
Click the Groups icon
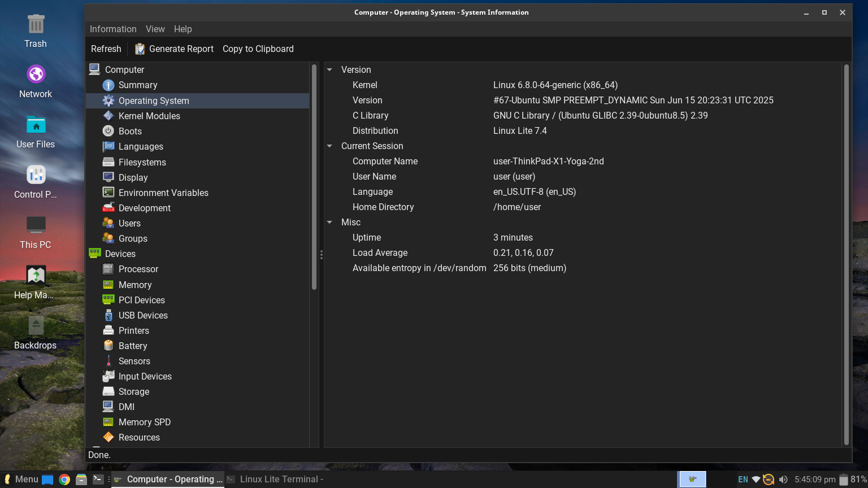click(108, 238)
